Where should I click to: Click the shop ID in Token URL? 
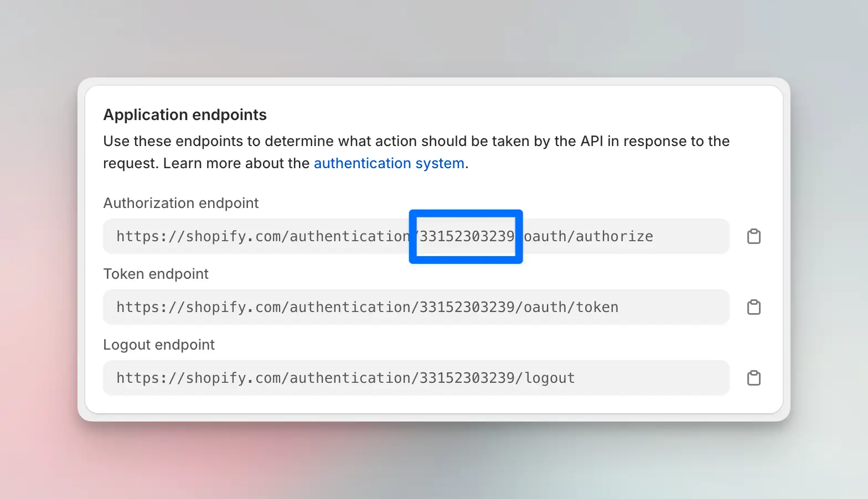[467, 307]
